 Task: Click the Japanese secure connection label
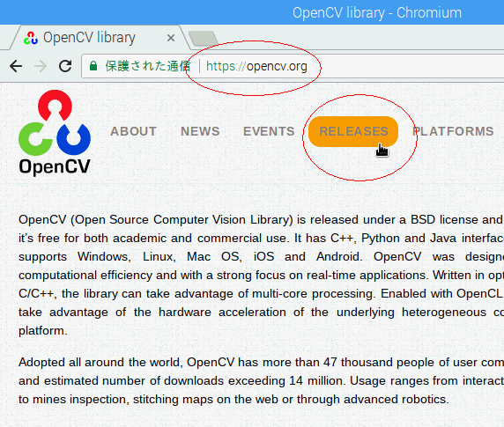click(x=147, y=66)
